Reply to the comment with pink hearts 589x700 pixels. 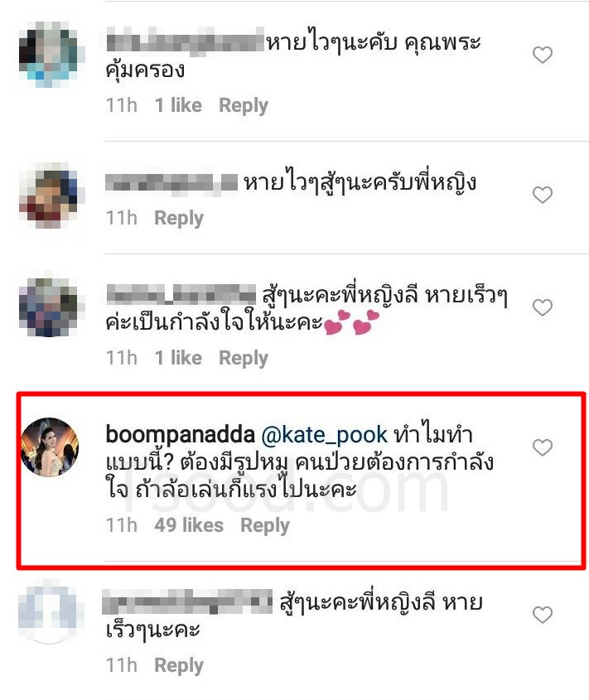244,359
